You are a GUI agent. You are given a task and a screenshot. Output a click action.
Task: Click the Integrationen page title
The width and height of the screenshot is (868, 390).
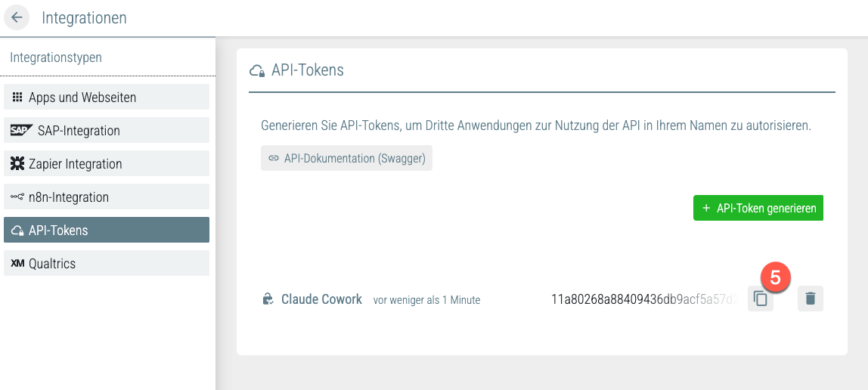(84, 17)
